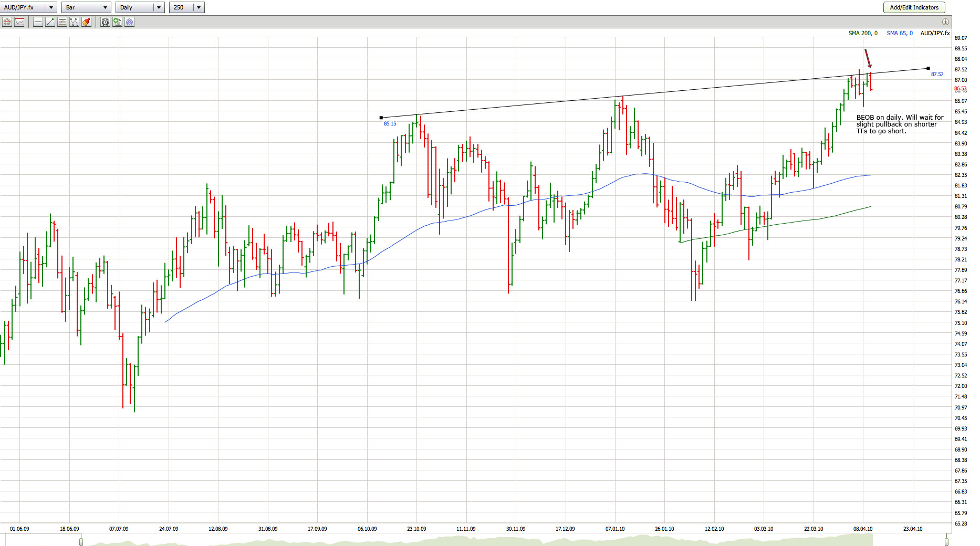Pick the Fibonacci retracement lines tool
This screenshot has height=546, width=980.
62,22
